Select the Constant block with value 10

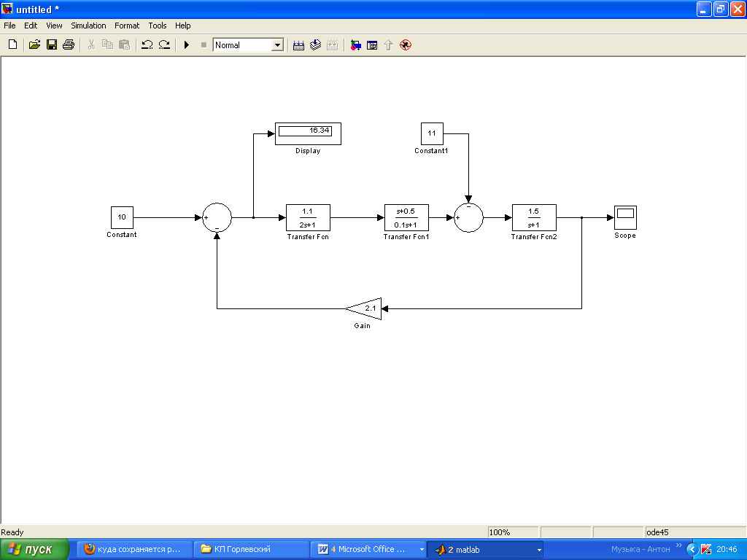[x=122, y=217]
